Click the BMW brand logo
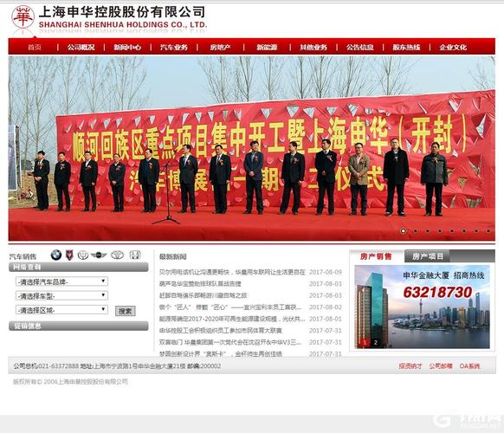This screenshot has height=433, width=504. pos(56,255)
